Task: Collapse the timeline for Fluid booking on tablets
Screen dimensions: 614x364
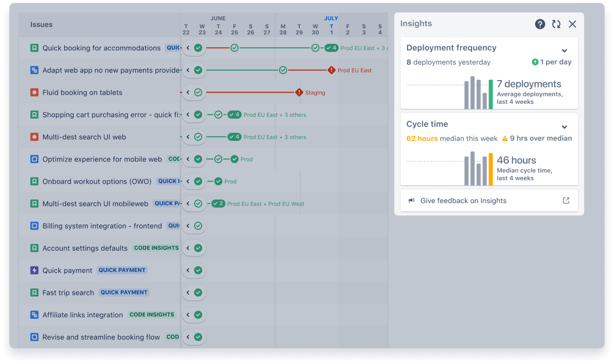Action: (188, 92)
